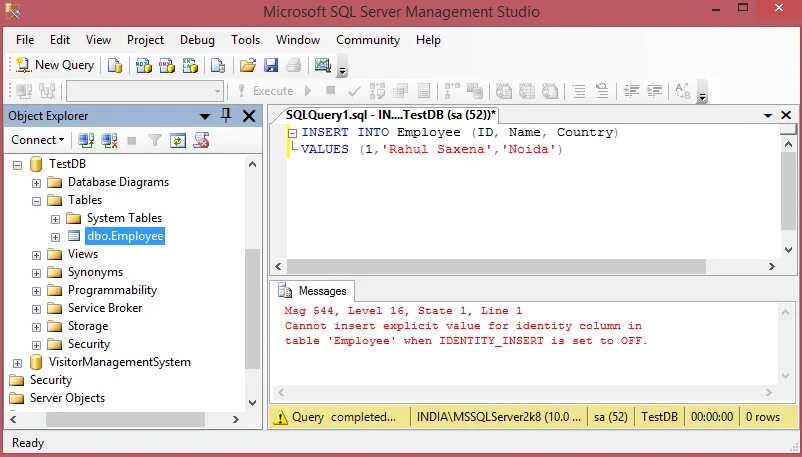Viewport: 802px width, 457px height.
Task: Open the Activity Monitor icon
Action: coord(323,66)
